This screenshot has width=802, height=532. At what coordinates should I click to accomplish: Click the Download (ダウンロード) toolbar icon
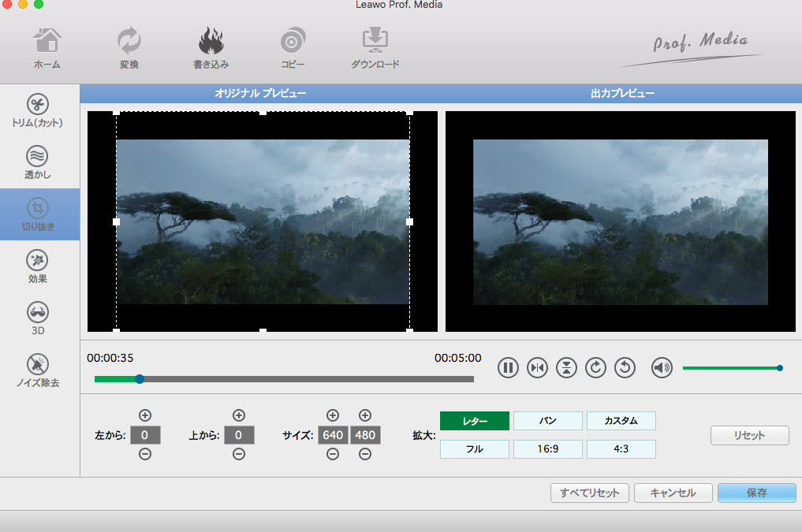point(375,42)
